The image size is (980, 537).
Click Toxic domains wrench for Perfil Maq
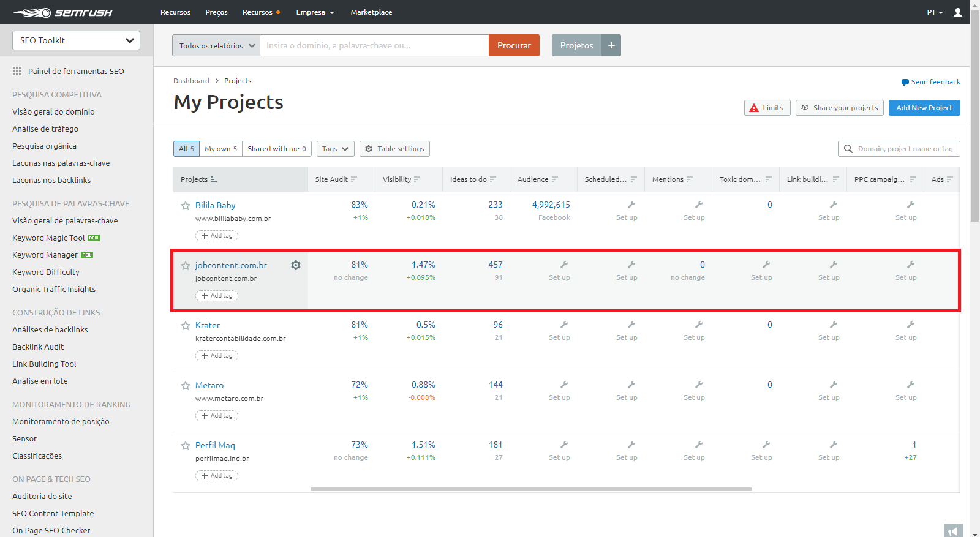click(766, 445)
